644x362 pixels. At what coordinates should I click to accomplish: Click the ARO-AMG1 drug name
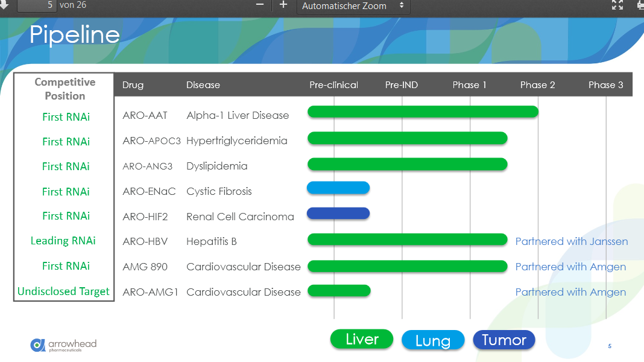point(150,292)
